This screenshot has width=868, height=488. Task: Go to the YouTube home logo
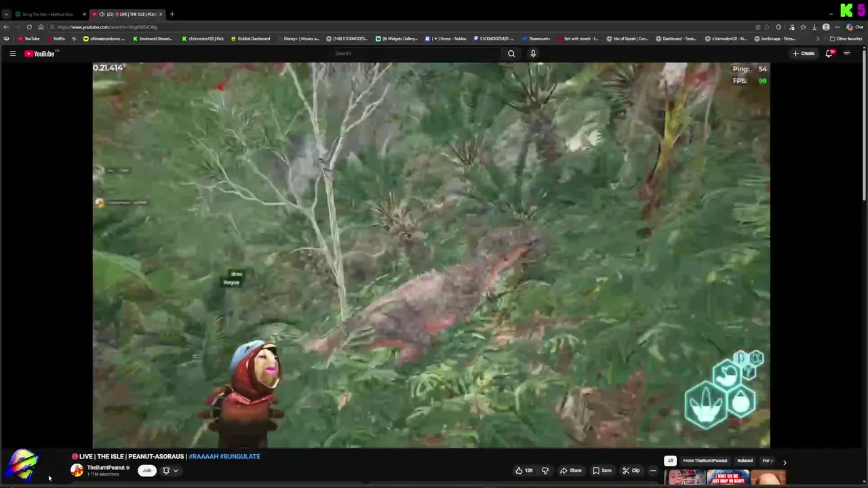[x=41, y=54]
